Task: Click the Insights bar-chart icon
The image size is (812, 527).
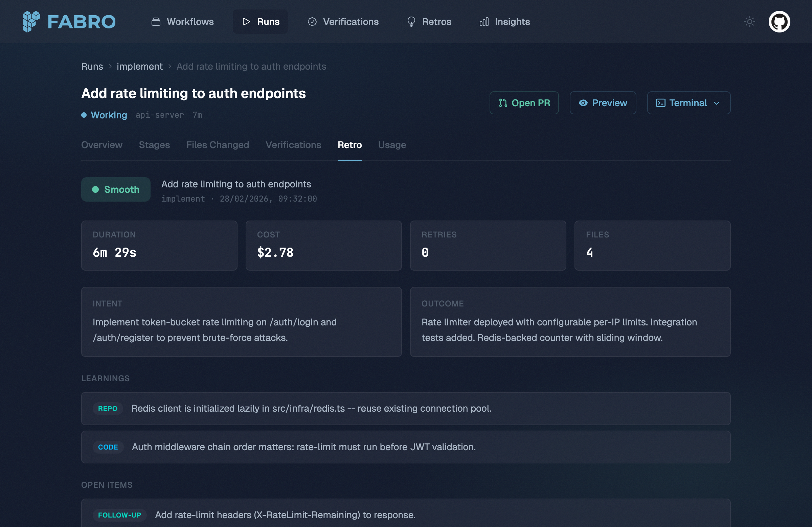Action: click(484, 22)
